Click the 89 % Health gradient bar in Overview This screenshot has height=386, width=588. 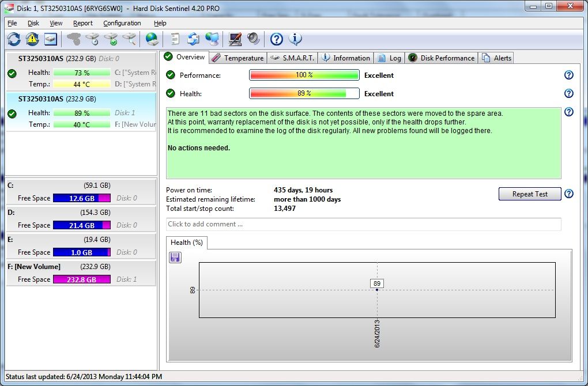(304, 93)
